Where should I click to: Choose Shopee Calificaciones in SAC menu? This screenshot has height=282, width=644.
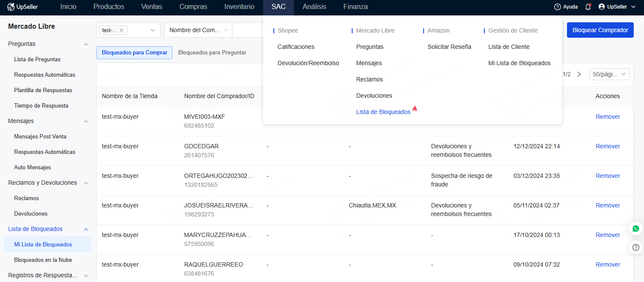296,47
